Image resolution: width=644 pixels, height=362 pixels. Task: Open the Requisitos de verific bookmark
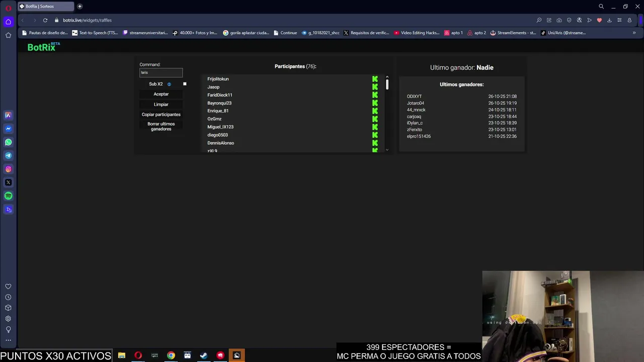(366, 33)
